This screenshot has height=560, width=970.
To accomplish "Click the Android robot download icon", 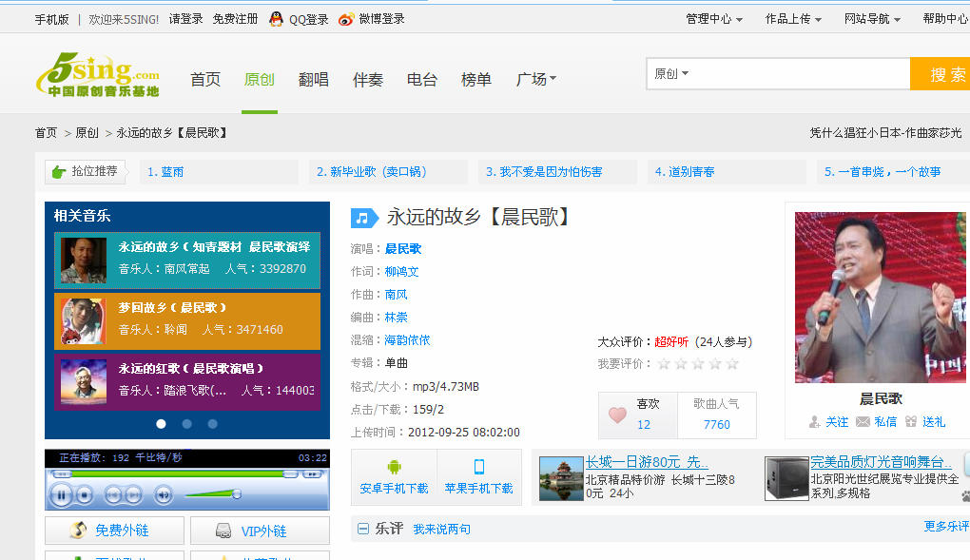I will (394, 467).
